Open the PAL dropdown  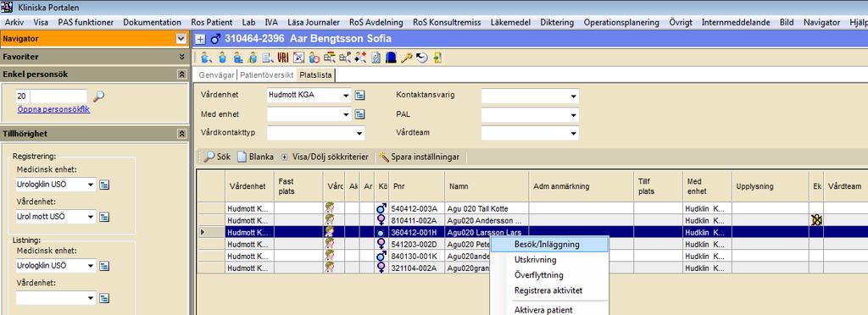pos(573,115)
